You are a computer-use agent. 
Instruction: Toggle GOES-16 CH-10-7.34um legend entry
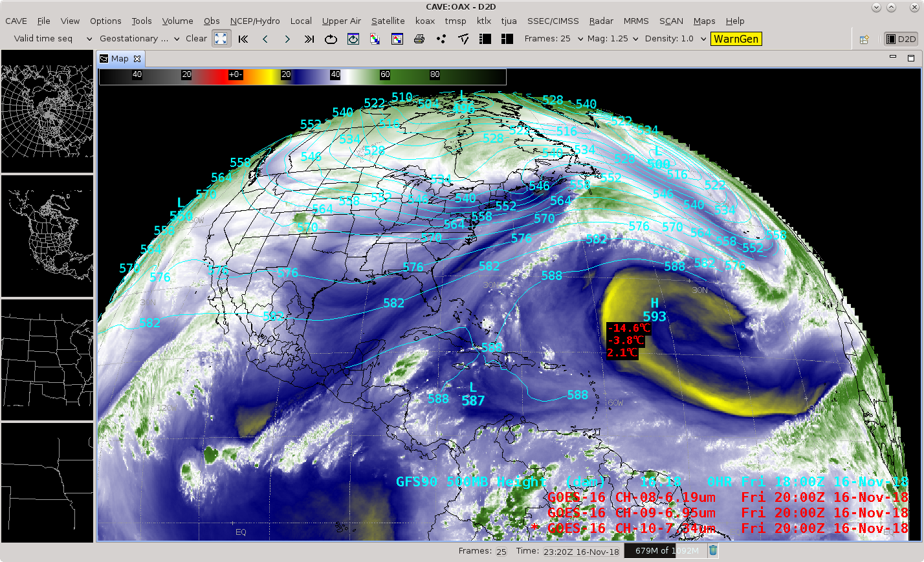[720, 528]
